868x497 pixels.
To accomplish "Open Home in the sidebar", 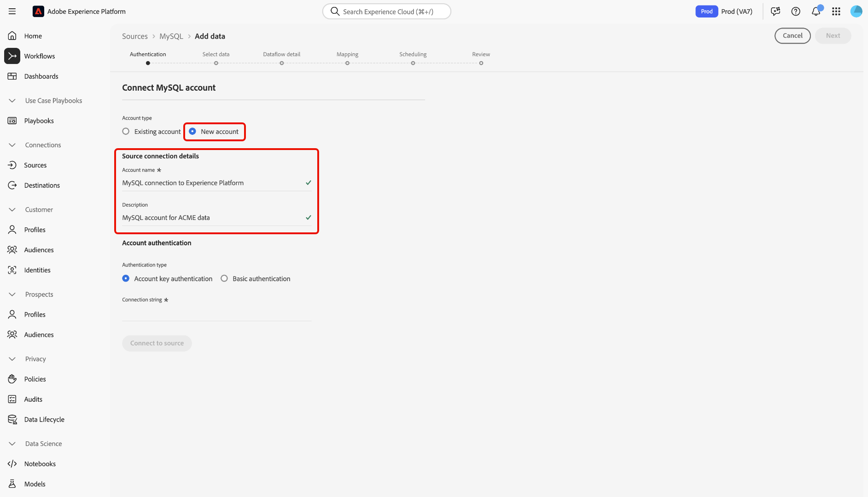I will tap(33, 36).
